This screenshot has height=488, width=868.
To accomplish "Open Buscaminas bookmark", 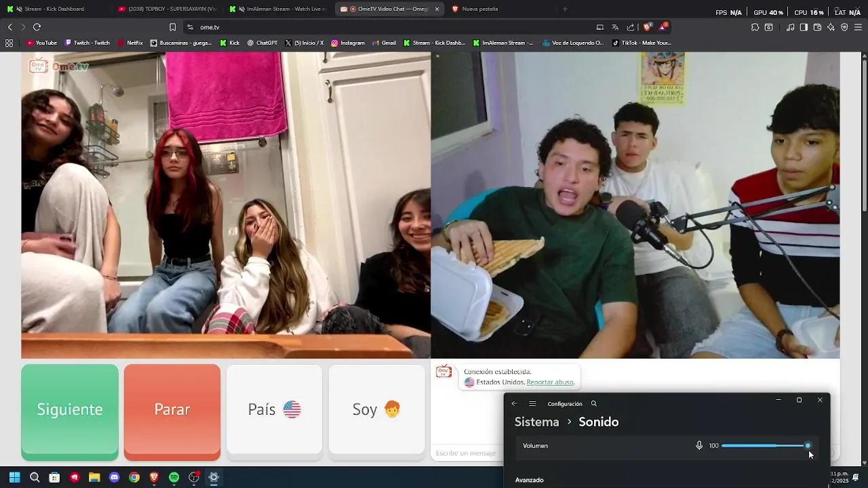I will tap(181, 43).
